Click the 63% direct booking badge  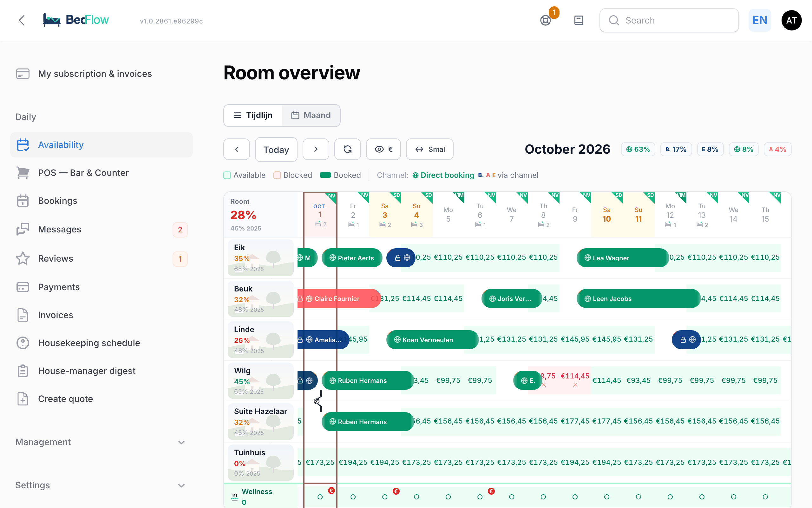(x=638, y=149)
